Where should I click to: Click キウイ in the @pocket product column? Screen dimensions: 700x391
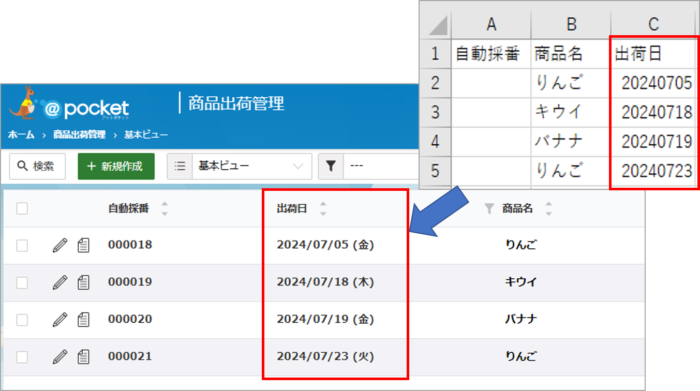pos(521,282)
